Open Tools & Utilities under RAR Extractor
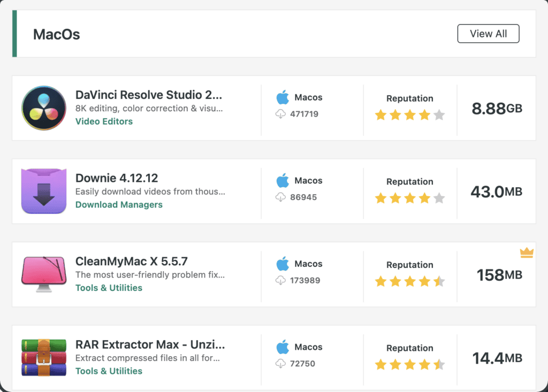 click(109, 371)
